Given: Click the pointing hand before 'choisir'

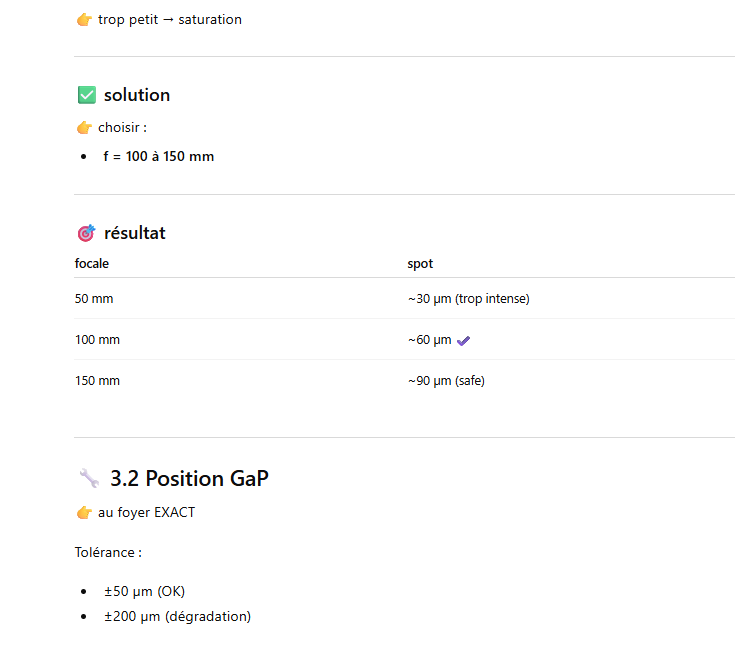Looking at the screenshot, I should click(x=84, y=127).
